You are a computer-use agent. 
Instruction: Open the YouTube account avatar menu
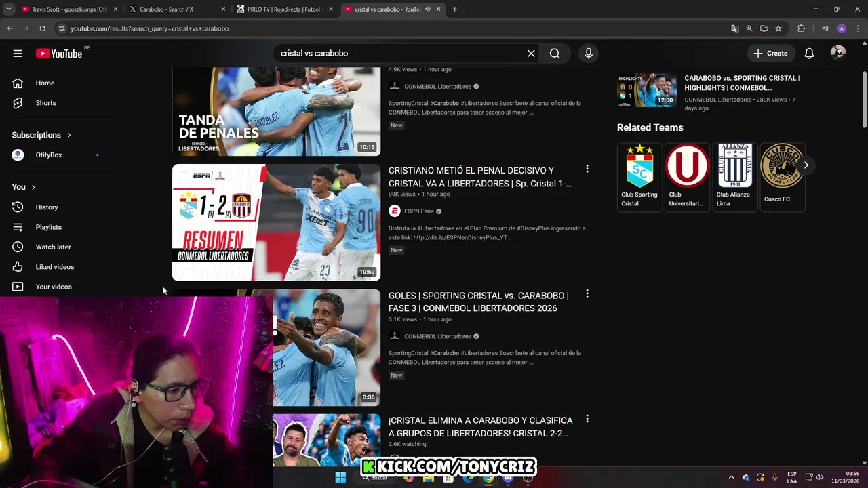[x=837, y=54]
